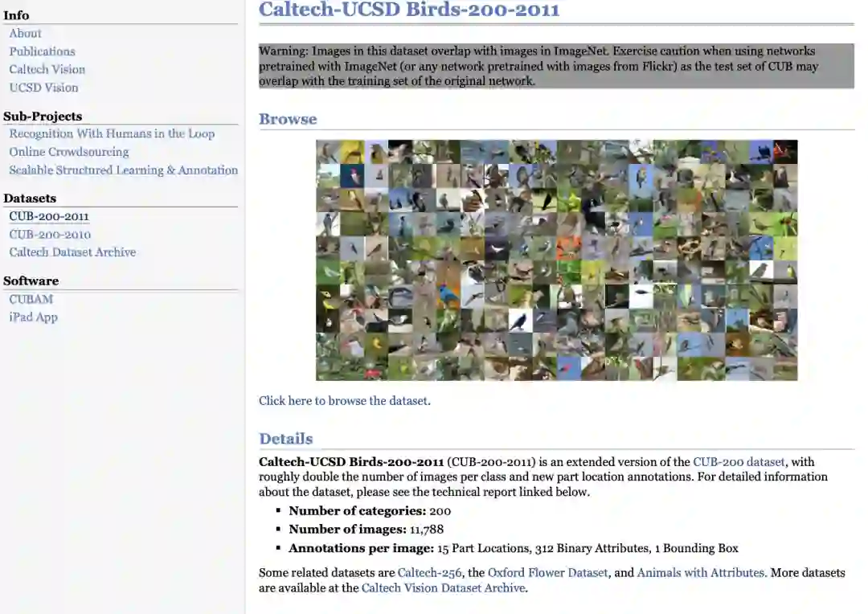Click the 'Number of images: 11,788' line
The image size is (868, 614).
[366, 530]
